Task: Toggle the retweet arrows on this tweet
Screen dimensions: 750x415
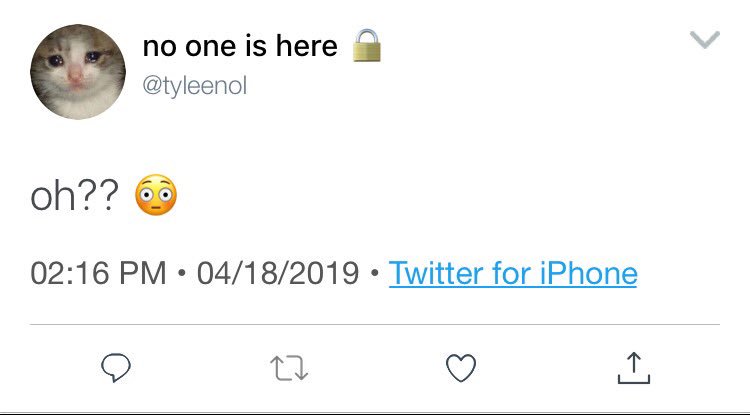Action: [x=289, y=369]
